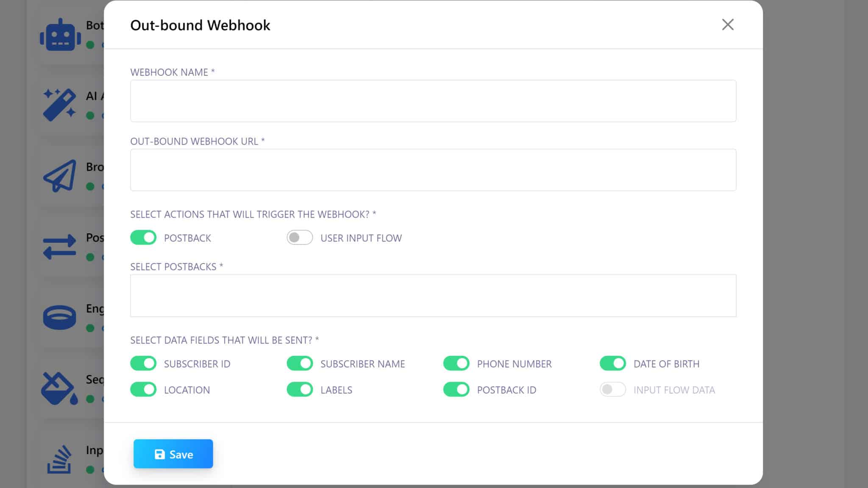Turn off the LABELS toggle
The width and height of the screenshot is (868, 488).
pos(300,389)
